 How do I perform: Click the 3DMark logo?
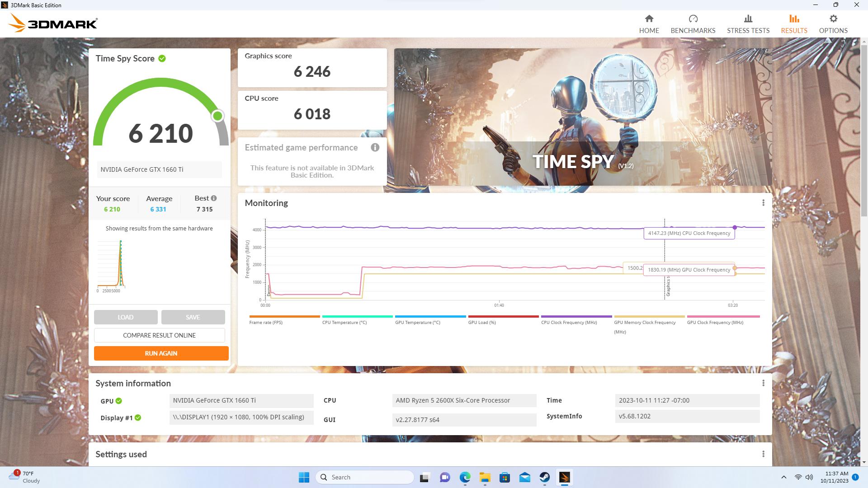[x=53, y=23]
